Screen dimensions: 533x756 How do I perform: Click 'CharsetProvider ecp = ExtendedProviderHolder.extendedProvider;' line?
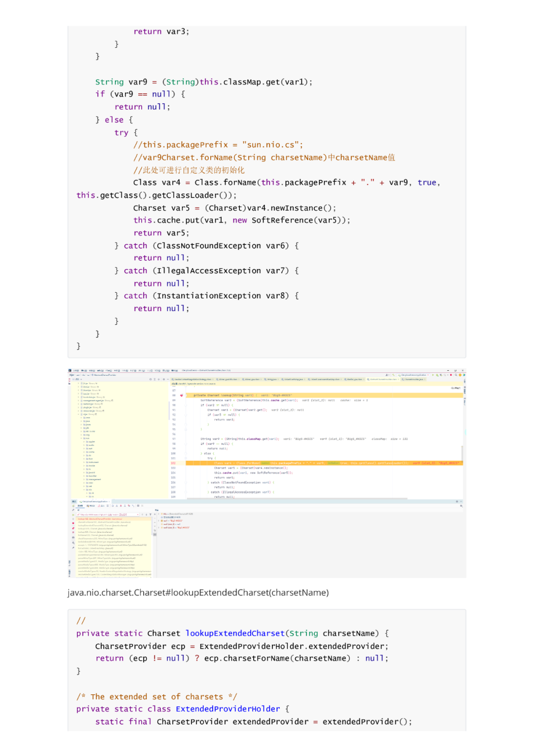(242, 646)
